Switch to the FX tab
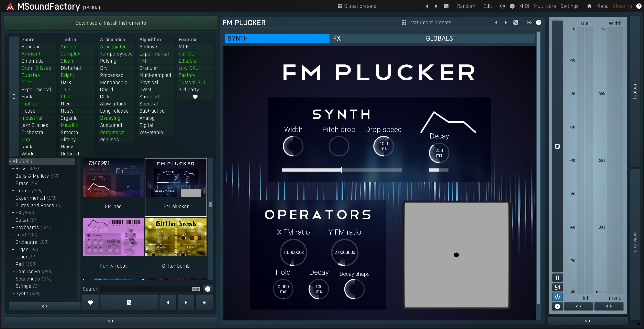This screenshot has height=329, width=644. point(376,38)
